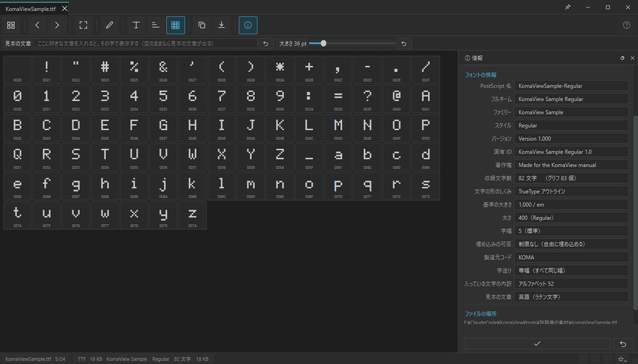The width and height of the screenshot is (638, 364).
Task: Click KomaViewSample.ttf 5/24 in status bar
Action: [x=35, y=359]
